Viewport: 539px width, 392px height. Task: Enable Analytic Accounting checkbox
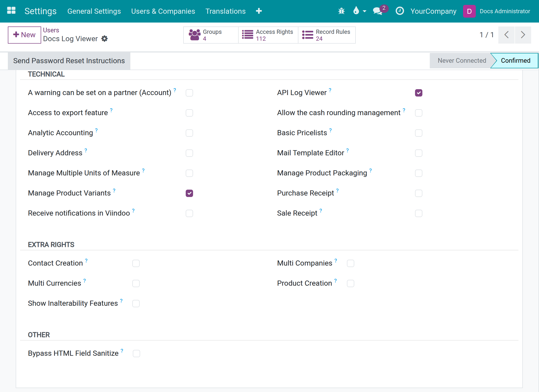[x=189, y=133]
